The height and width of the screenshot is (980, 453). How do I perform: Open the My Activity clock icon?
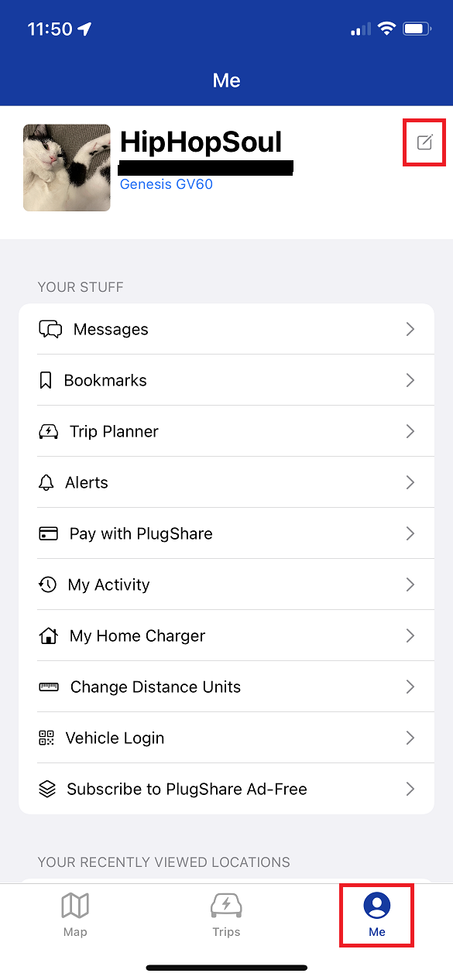47,584
